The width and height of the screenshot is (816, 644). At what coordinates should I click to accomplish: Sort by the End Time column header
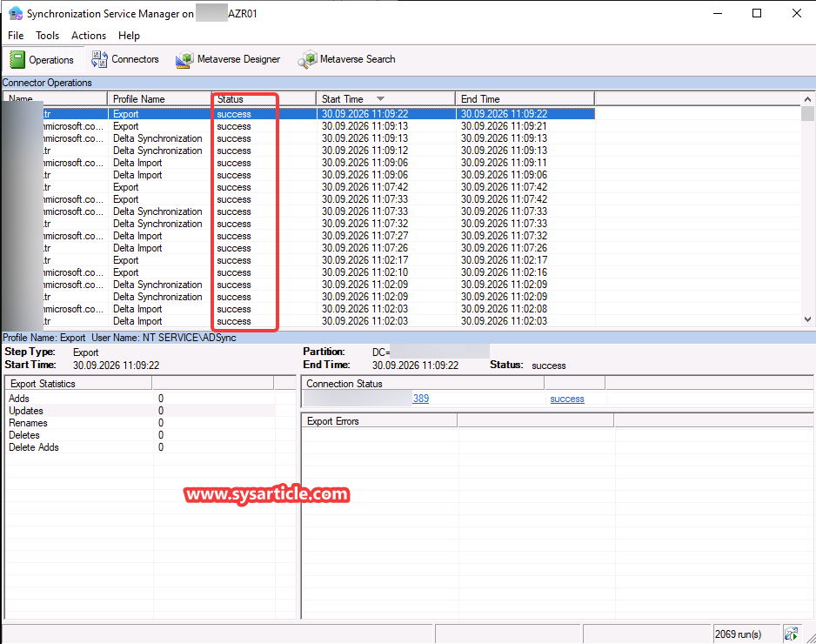525,98
